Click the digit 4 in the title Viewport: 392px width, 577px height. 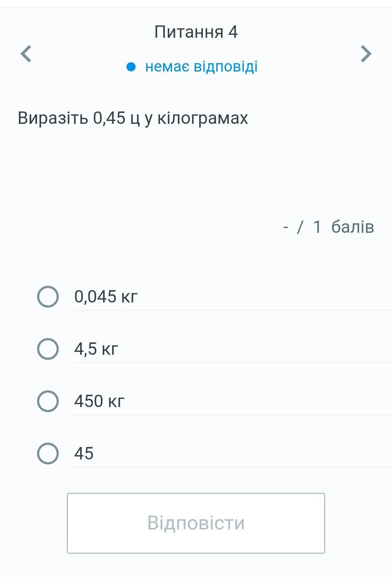point(233,32)
